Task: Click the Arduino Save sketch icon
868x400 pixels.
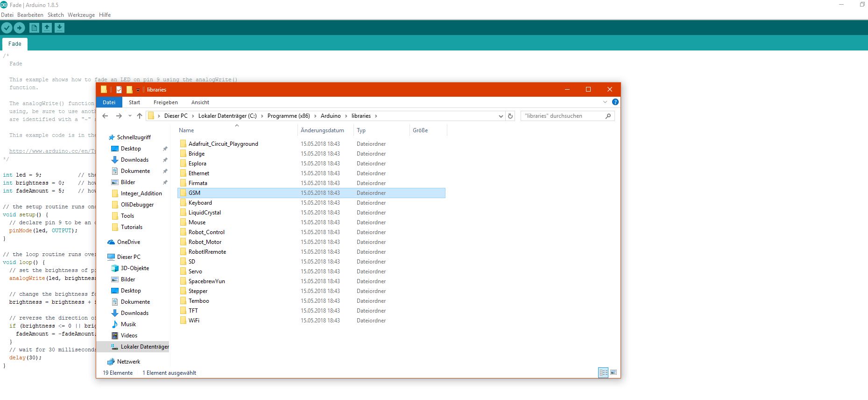Action: 60,28
